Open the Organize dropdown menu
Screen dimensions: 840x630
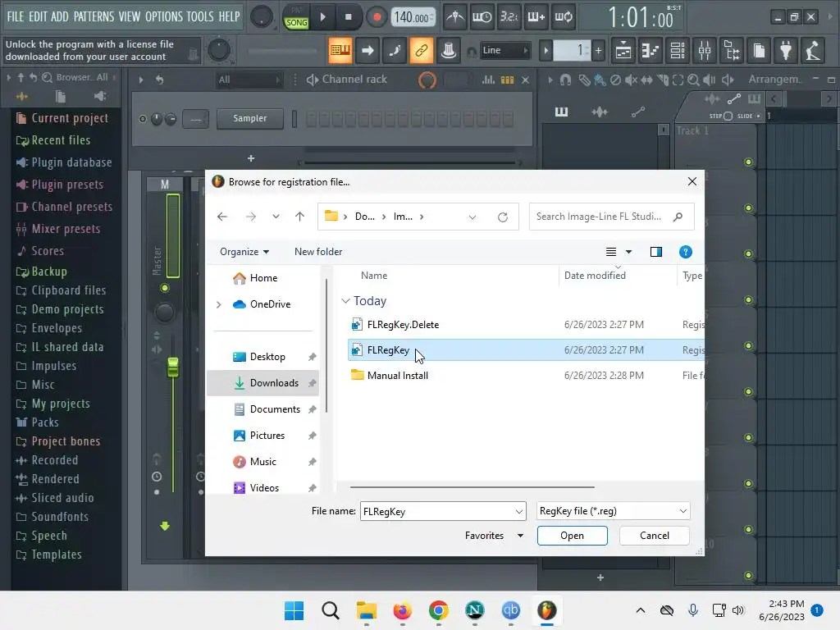pos(244,252)
